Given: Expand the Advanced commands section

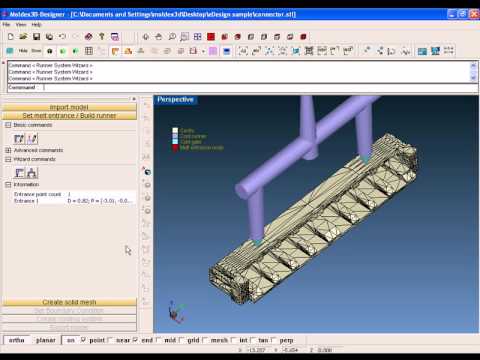Looking at the screenshot, I should click(x=8, y=150).
